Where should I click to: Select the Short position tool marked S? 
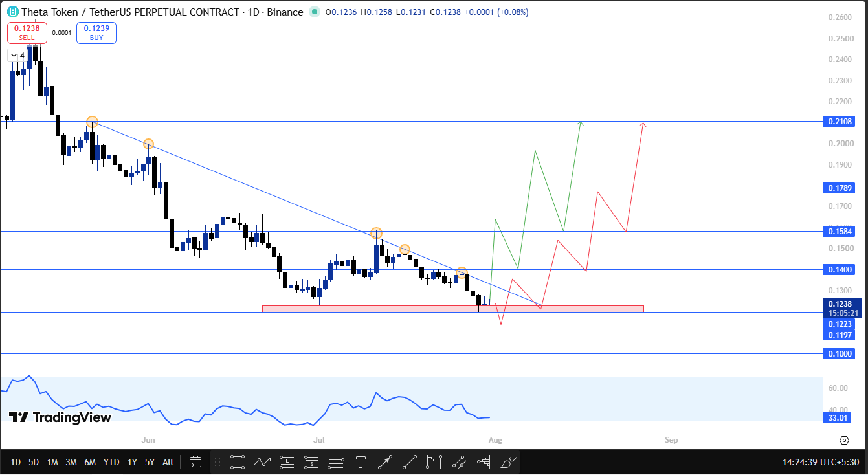coord(311,462)
